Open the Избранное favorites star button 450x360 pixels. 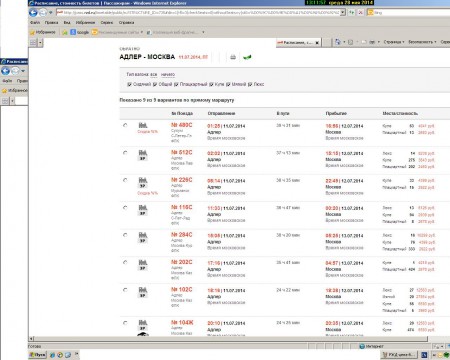pyautogui.click(x=42, y=32)
